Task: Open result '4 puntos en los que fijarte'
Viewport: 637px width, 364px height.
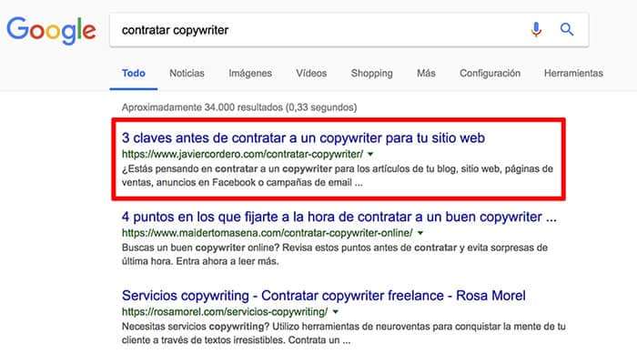Action: click(339, 217)
